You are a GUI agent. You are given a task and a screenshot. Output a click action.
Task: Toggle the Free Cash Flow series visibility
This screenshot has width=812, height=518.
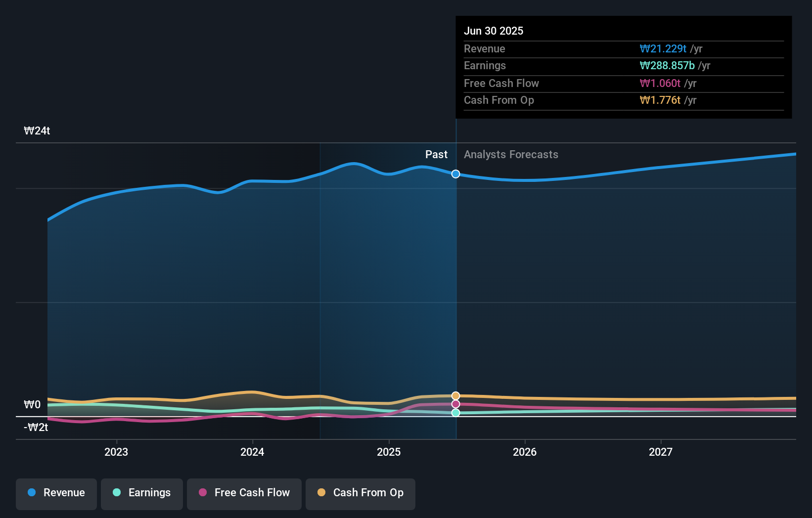[x=244, y=493]
